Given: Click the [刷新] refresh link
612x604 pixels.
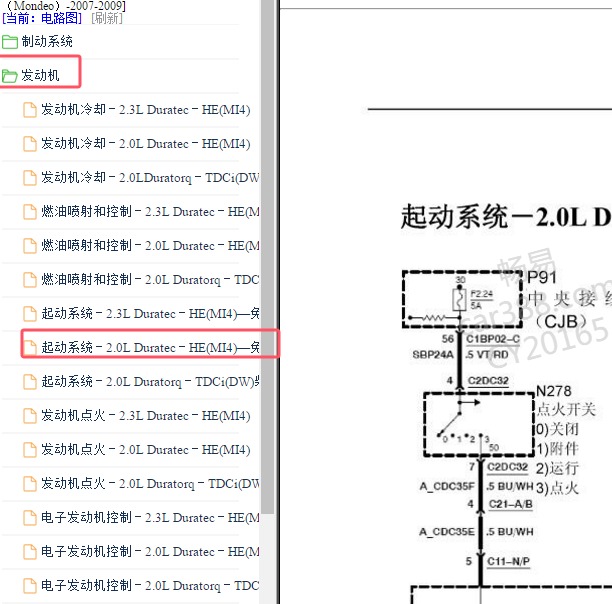Looking at the screenshot, I should (107, 18).
